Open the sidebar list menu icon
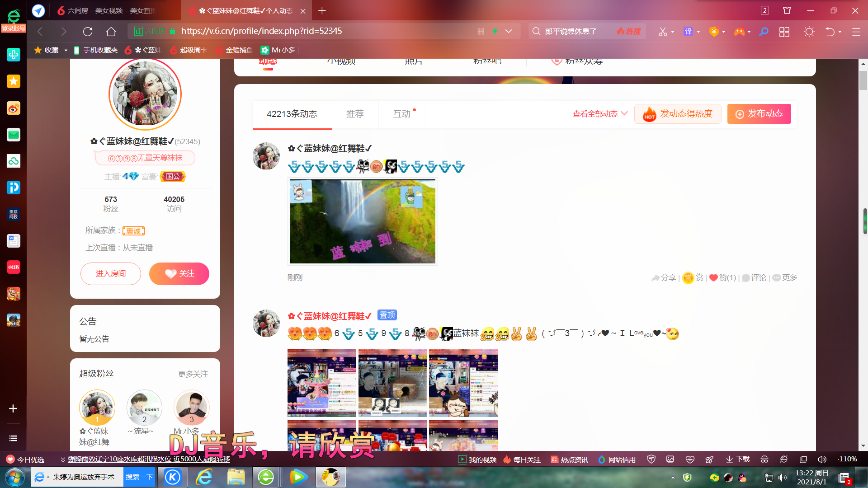The image size is (868, 488). pyautogui.click(x=13, y=438)
